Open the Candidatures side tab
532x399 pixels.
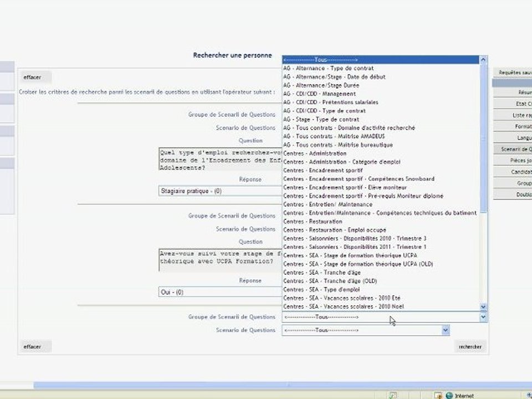tap(513, 172)
